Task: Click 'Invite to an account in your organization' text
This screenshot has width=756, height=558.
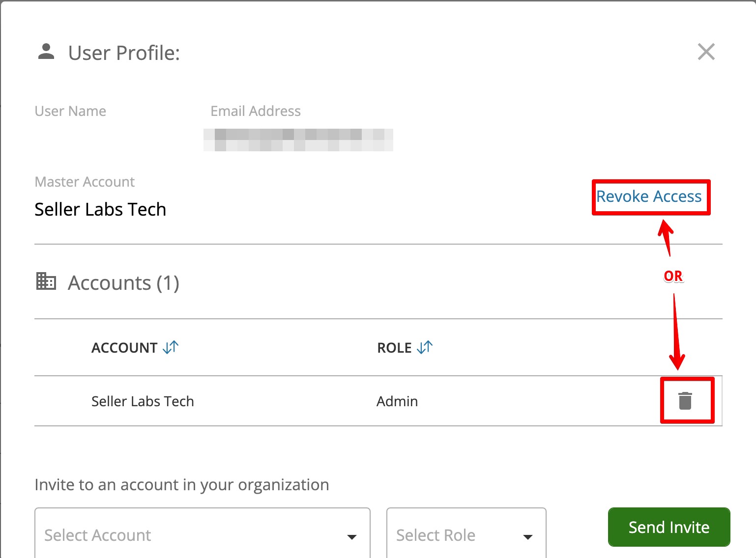Action: (x=182, y=485)
